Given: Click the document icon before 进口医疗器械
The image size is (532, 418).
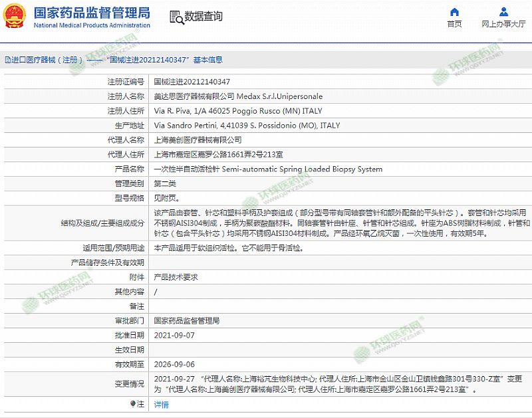Looking at the screenshot, I should [7, 60].
